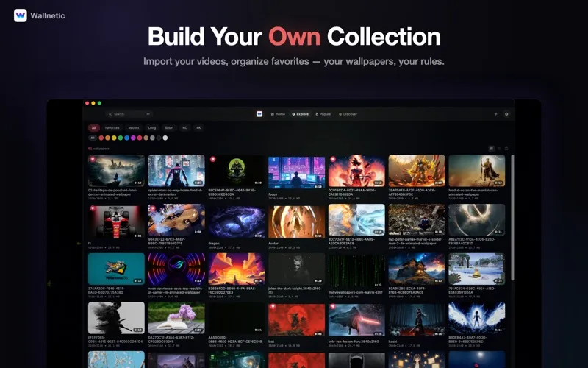Toggle heart on yellow taxi car wallpaper
The height and width of the screenshot is (368, 588).
pos(153,208)
